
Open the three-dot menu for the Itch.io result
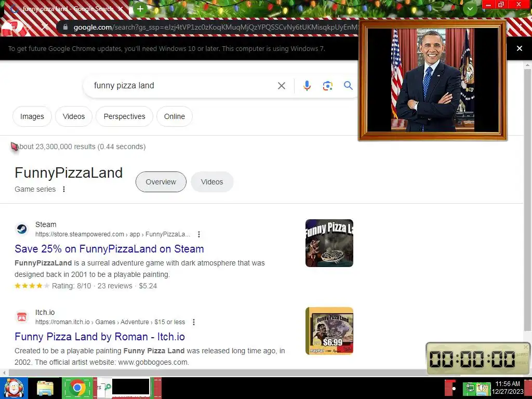(194, 322)
